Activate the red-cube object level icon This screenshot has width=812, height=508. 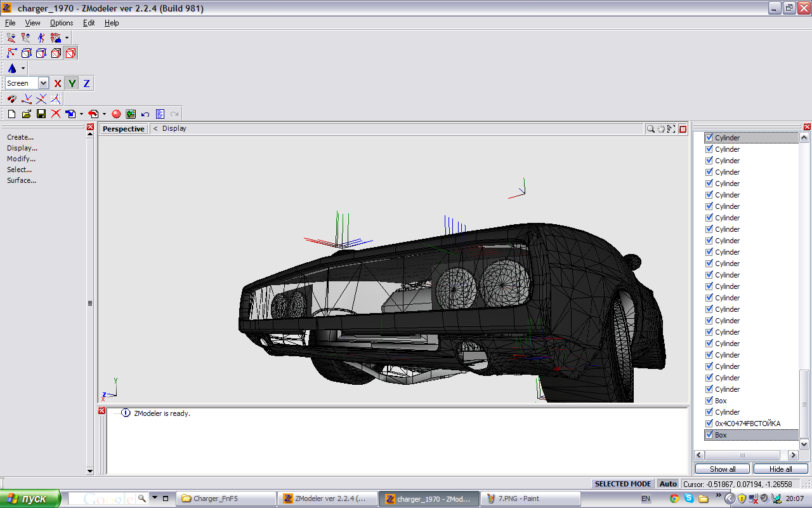point(70,53)
